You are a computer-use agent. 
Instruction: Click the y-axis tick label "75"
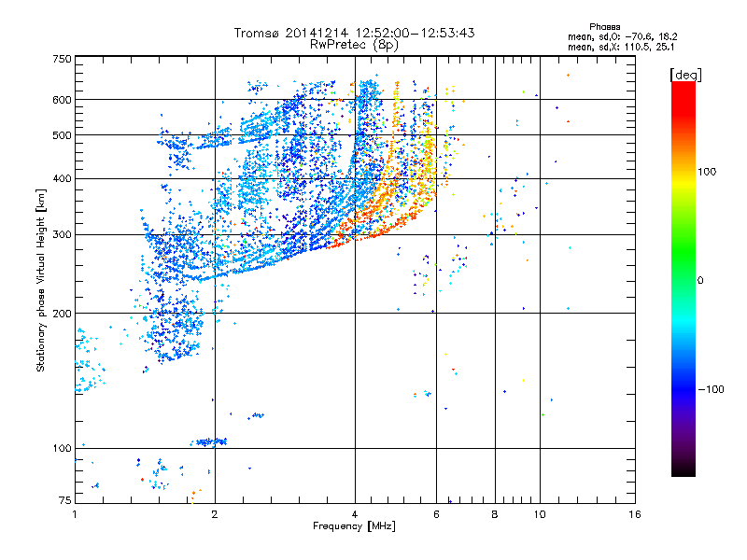pyautogui.click(x=65, y=500)
